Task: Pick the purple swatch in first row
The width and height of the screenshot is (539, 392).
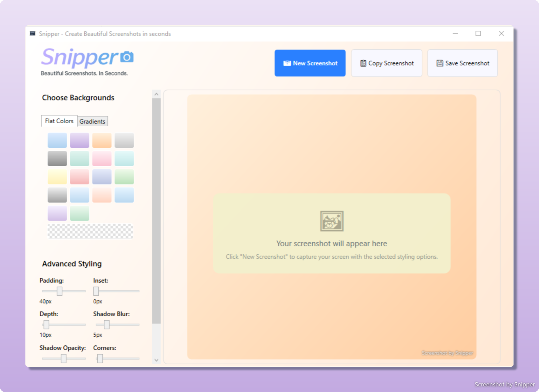Action: 80,140
